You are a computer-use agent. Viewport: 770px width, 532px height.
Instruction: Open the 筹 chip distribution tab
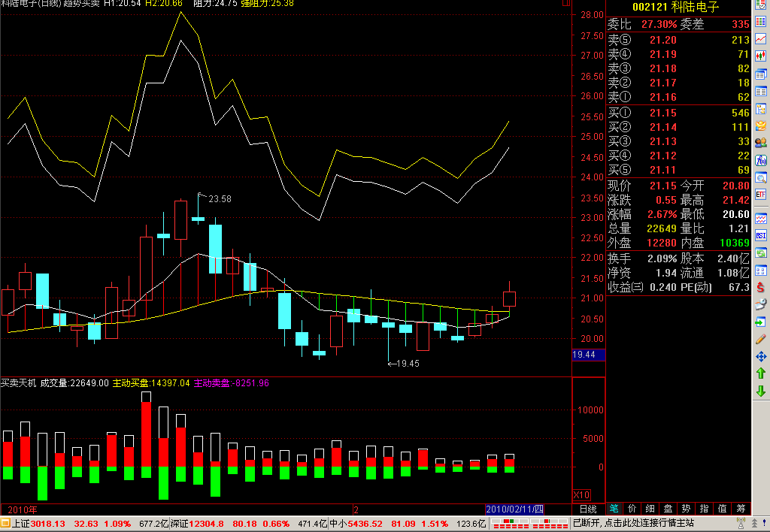tap(741, 509)
